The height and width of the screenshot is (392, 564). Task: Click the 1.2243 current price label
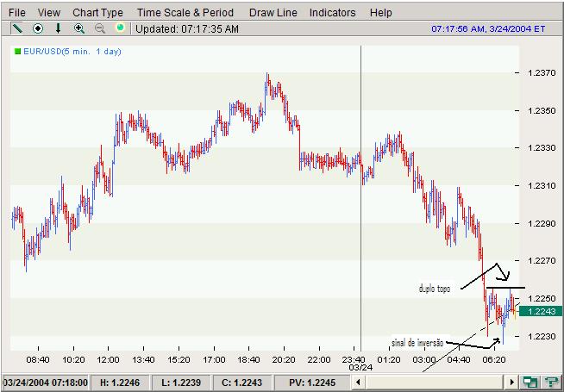point(541,311)
